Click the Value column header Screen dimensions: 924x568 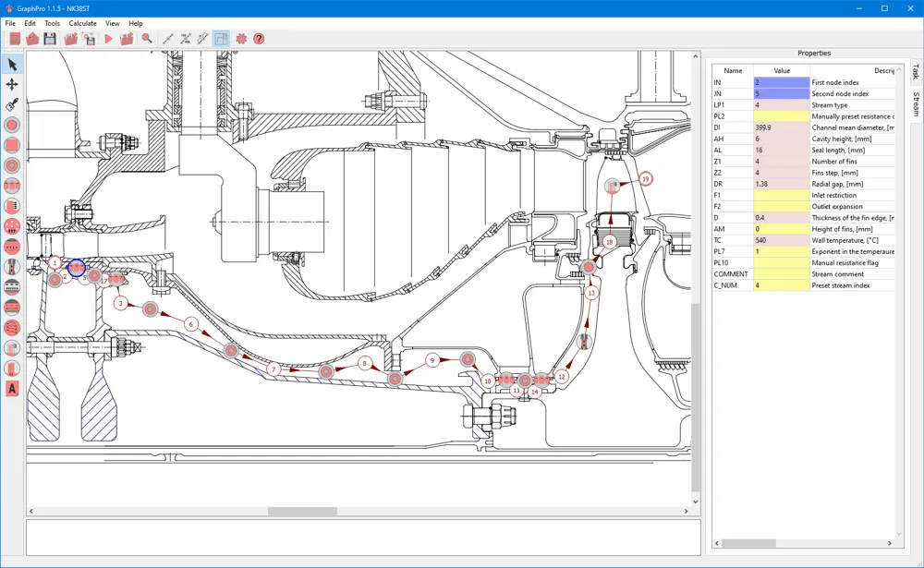782,71
